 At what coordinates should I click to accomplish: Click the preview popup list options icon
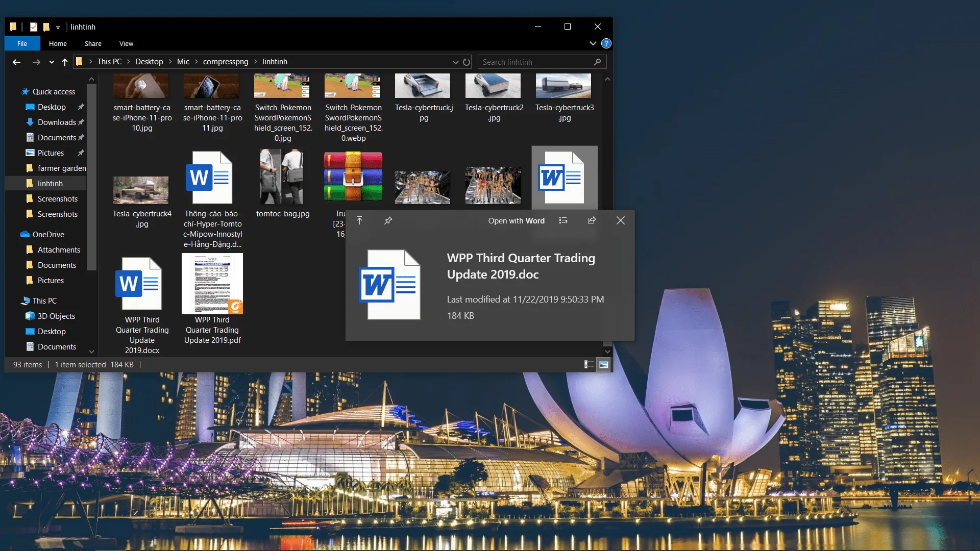pyautogui.click(x=563, y=220)
